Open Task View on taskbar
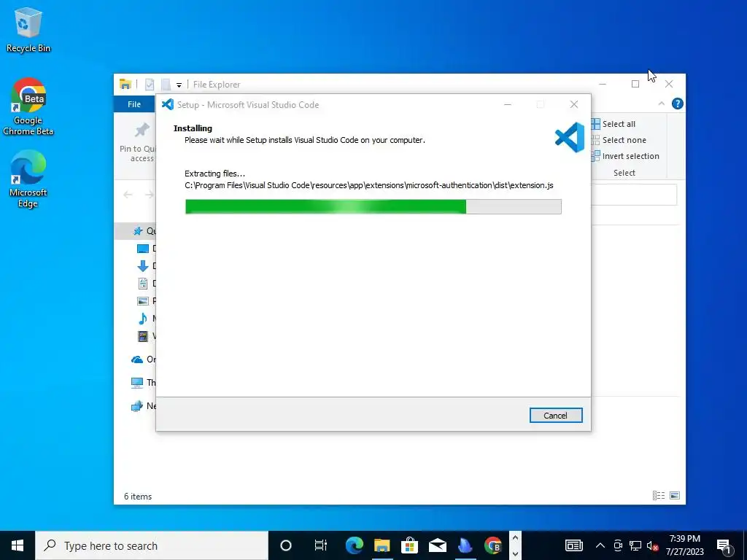747x560 pixels. pos(321,545)
